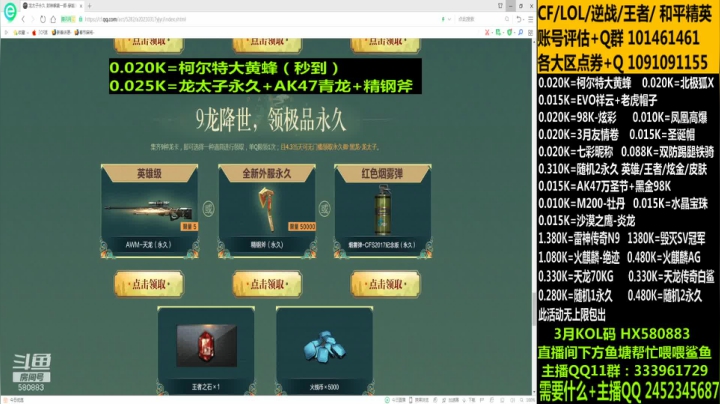Screen dimensions: 720x404
Task: Click 点击领取 under the AWM-天龙 card
Action: click(x=149, y=284)
